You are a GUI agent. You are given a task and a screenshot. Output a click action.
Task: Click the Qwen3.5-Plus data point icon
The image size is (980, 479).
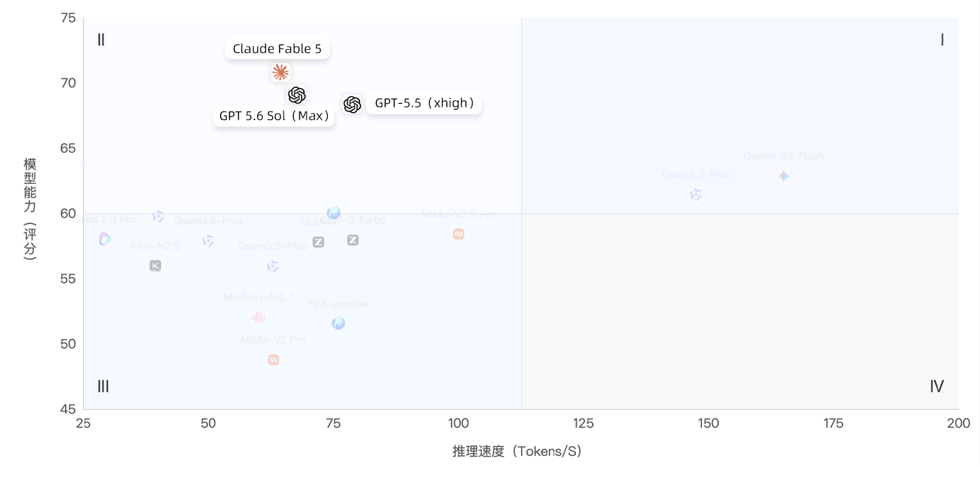(272, 267)
